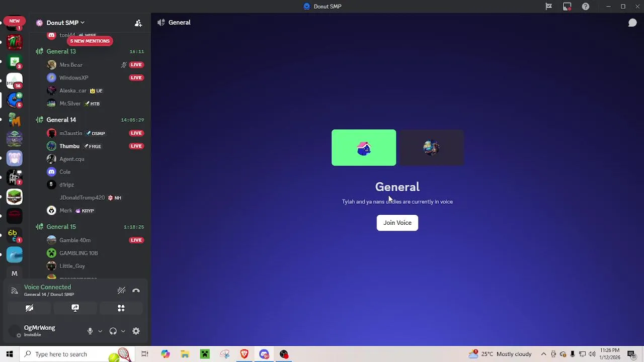644x362 pixels.
Task: Show hidden system tray icons
Action: pos(543,354)
